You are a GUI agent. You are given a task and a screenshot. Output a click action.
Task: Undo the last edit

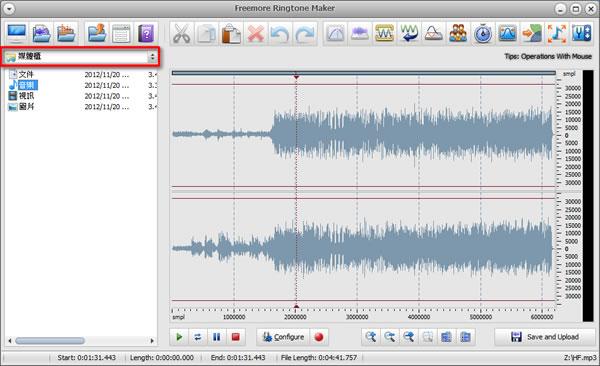280,34
